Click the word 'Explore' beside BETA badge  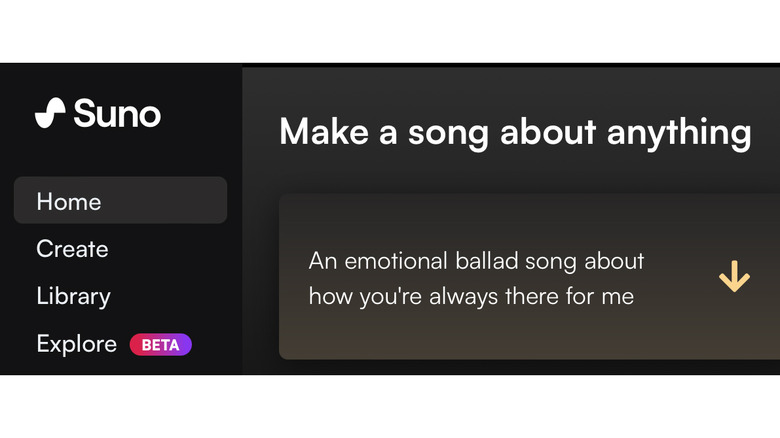(76, 344)
